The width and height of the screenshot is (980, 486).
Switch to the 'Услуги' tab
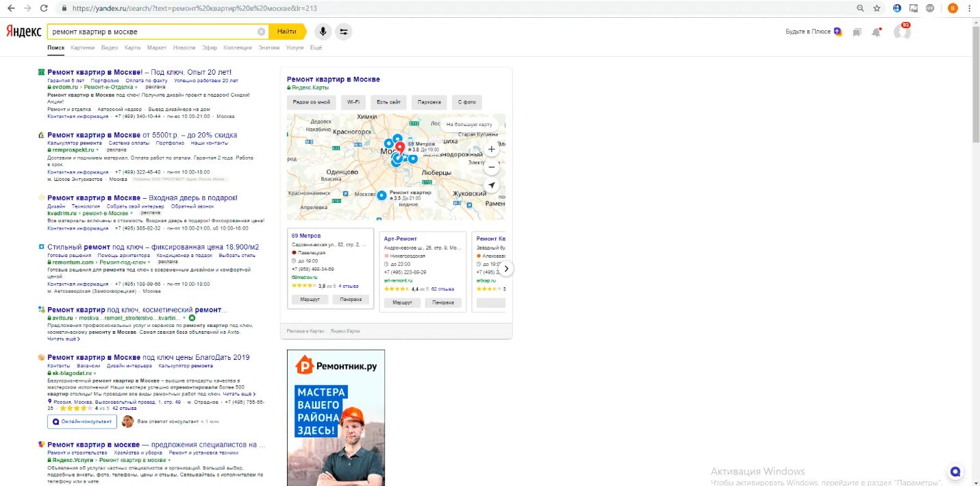[294, 48]
